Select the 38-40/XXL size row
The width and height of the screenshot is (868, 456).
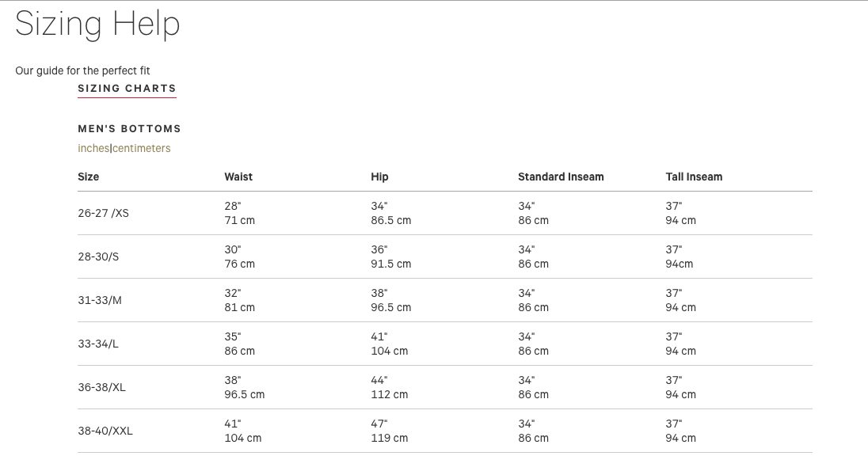pyautogui.click(x=105, y=431)
